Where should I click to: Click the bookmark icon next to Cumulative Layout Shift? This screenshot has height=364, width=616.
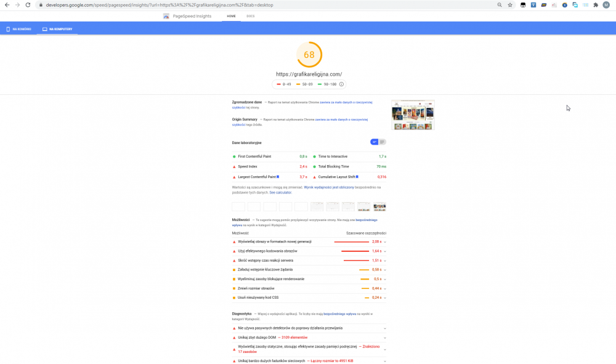click(357, 177)
